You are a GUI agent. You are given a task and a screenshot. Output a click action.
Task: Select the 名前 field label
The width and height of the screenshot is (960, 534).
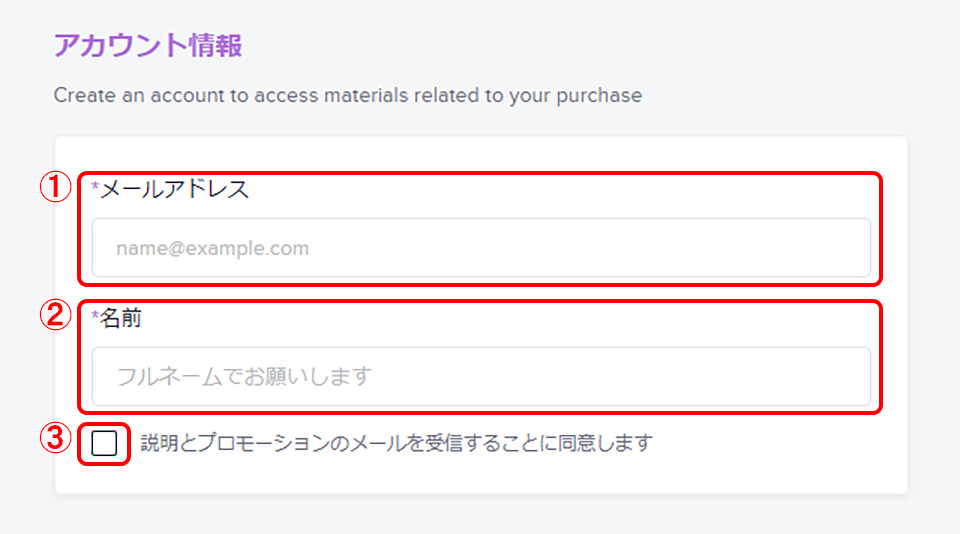point(121,318)
